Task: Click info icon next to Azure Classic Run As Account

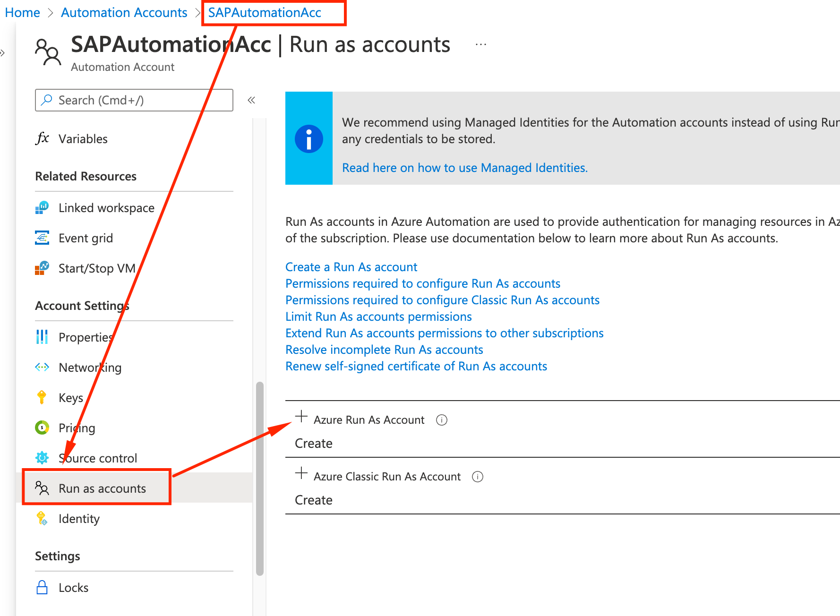Action: pyautogui.click(x=478, y=477)
